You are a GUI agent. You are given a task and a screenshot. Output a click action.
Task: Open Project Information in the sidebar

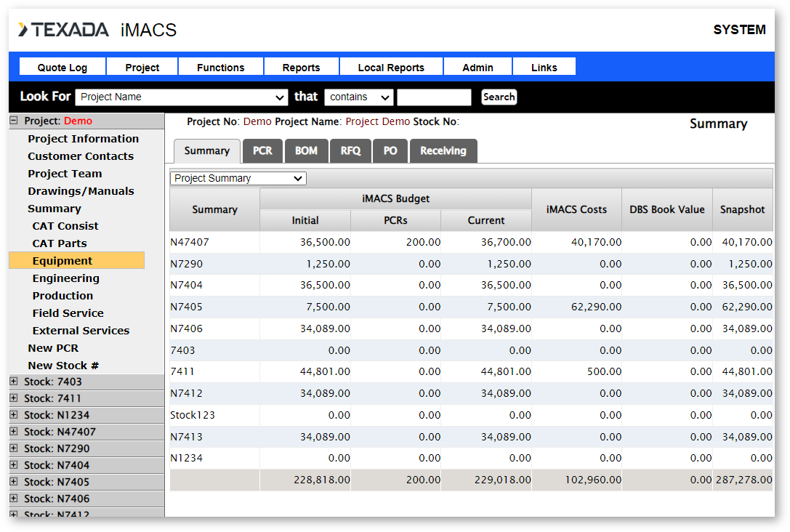[83, 139]
